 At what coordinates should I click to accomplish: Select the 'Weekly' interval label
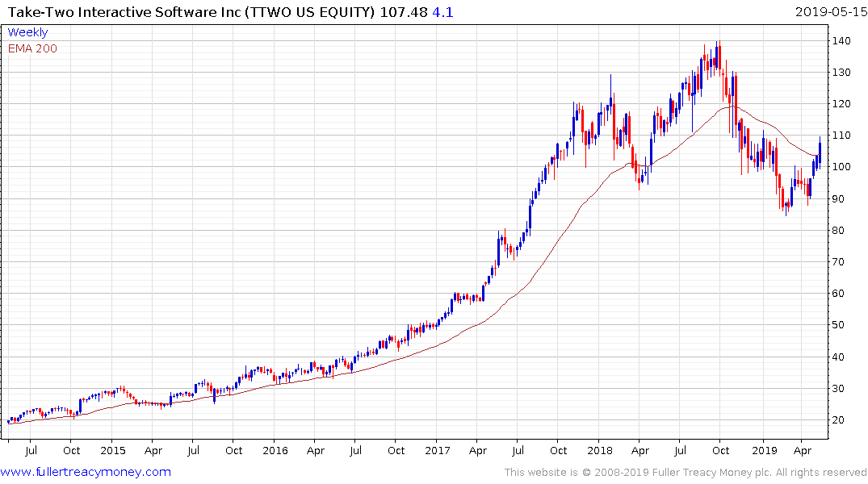27,32
